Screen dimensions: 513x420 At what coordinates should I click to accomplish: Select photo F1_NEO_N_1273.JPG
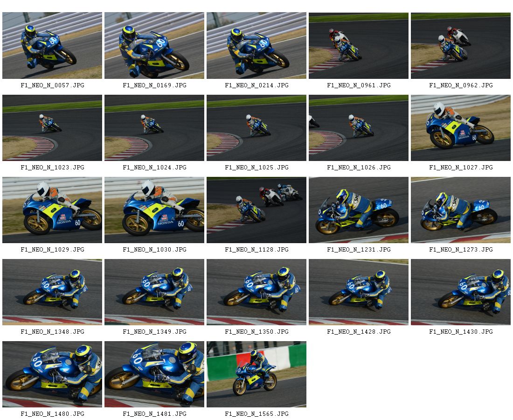click(x=461, y=210)
